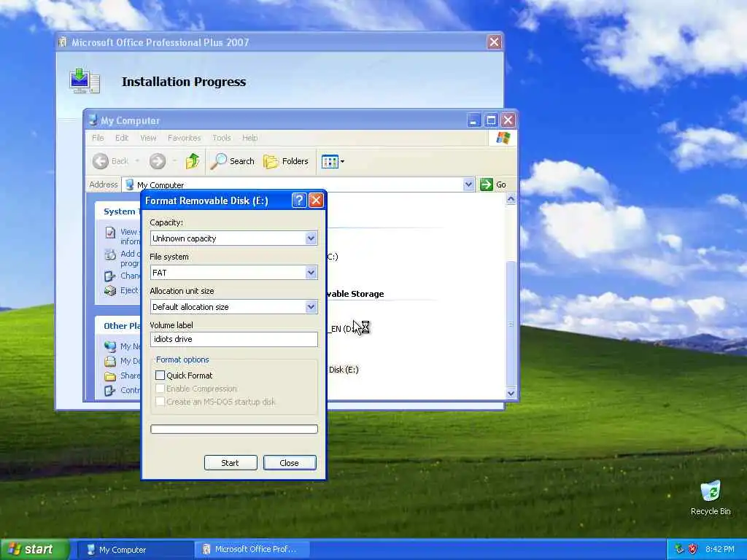Click the My Network Places icon
The height and width of the screenshot is (560, 747).
click(x=110, y=346)
